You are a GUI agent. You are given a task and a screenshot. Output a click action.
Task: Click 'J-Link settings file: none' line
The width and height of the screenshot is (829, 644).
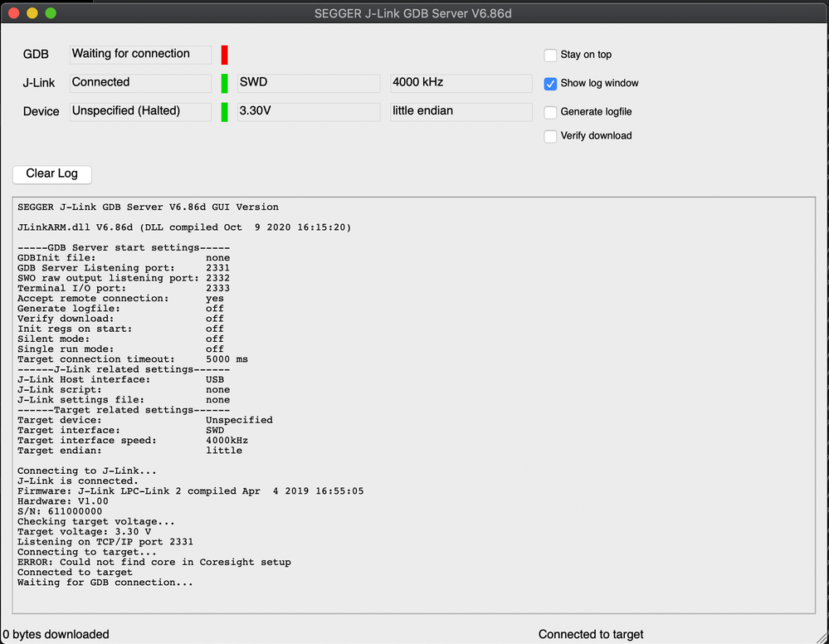pyautogui.click(x=124, y=400)
